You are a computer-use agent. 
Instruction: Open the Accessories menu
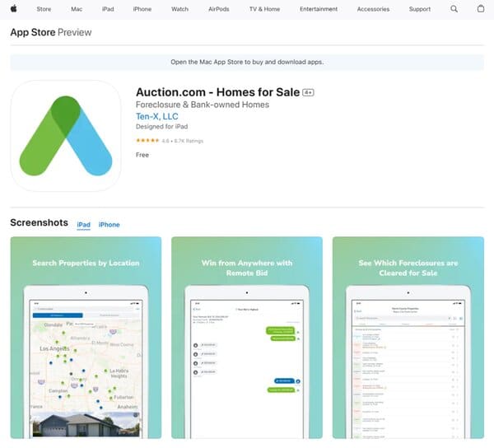pyautogui.click(x=373, y=9)
